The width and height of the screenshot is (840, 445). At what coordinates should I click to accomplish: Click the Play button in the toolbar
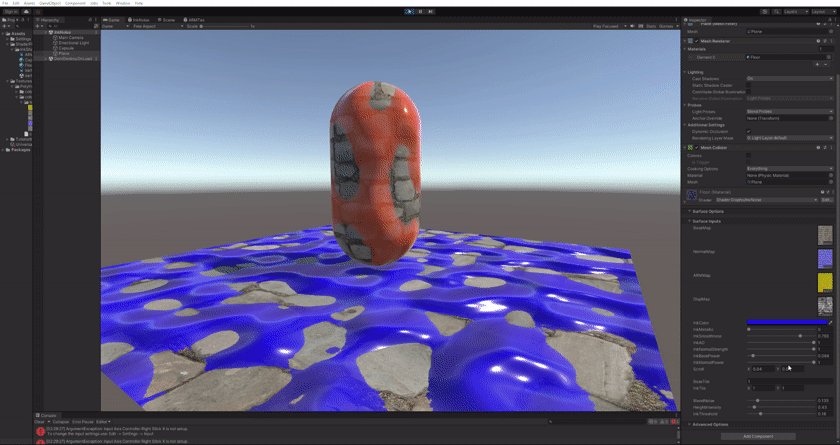[410, 11]
